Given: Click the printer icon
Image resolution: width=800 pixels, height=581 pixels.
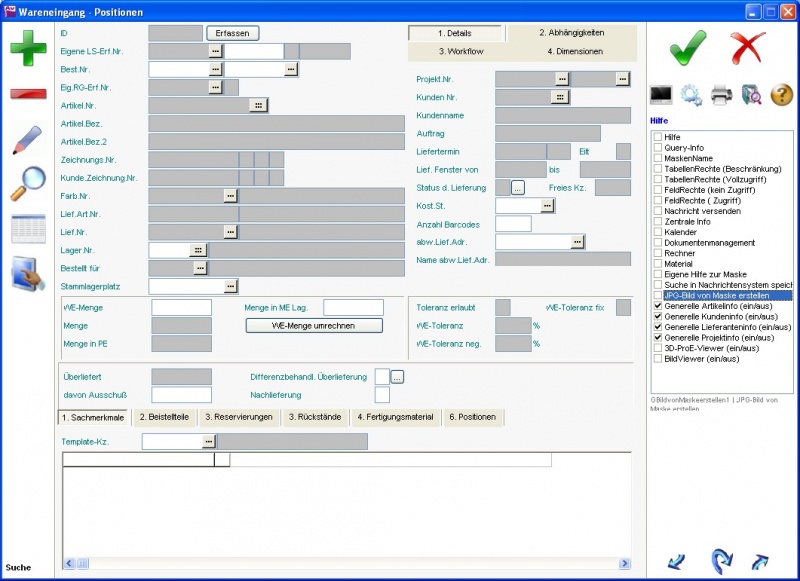Looking at the screenshot, I should click(721, 95).
